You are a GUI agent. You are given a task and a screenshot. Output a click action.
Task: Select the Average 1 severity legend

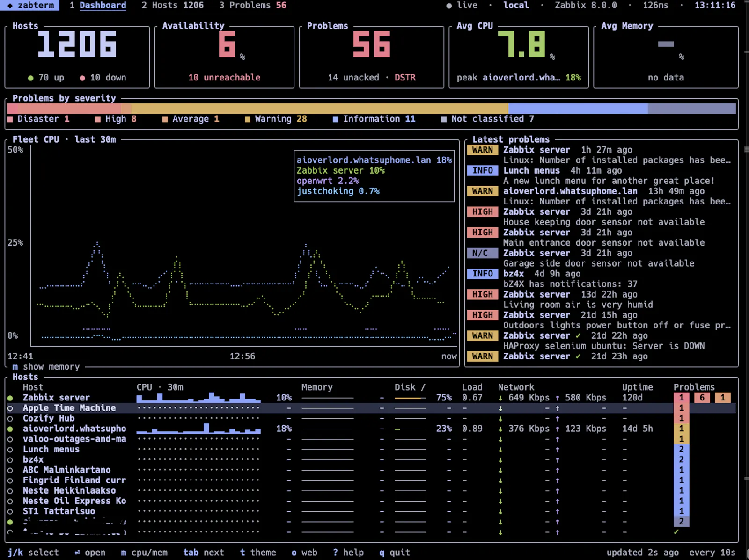[x=191, y=119]
